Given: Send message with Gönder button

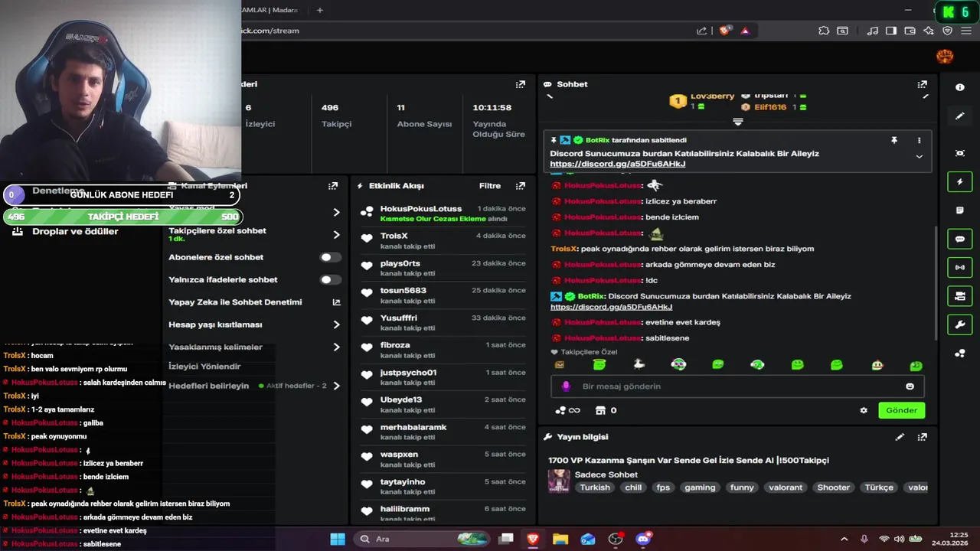Looking at the screenshot, I should [901, 410].
